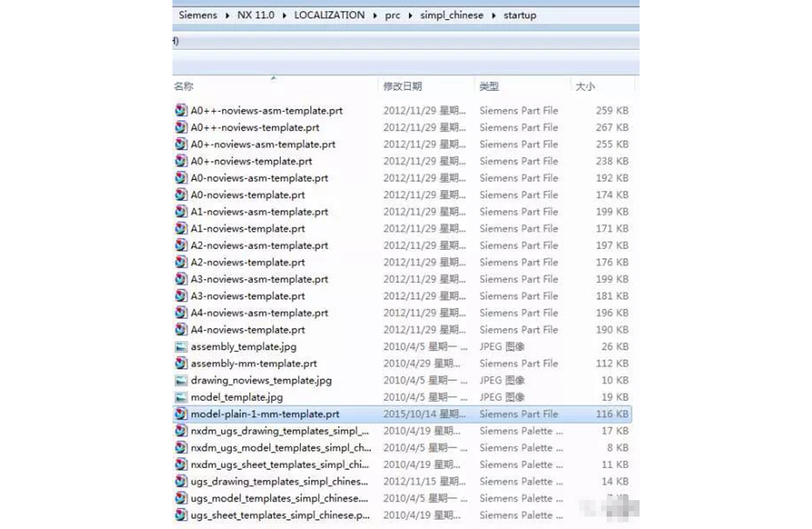The image size is (812, 529).
Task: Click the model_template.jpg image icon
Action: 181,397
